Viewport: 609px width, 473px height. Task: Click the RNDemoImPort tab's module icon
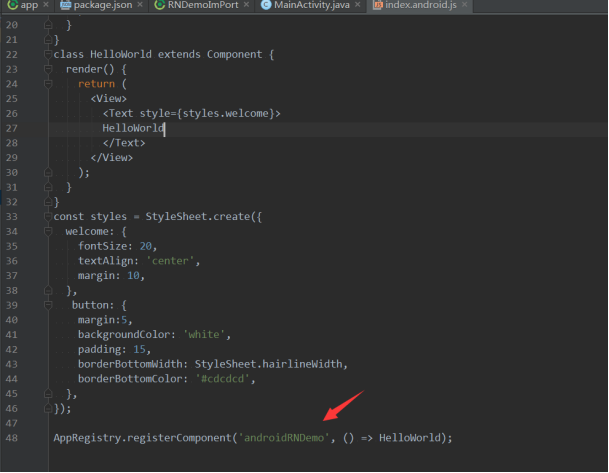click(x=159, y=5)
